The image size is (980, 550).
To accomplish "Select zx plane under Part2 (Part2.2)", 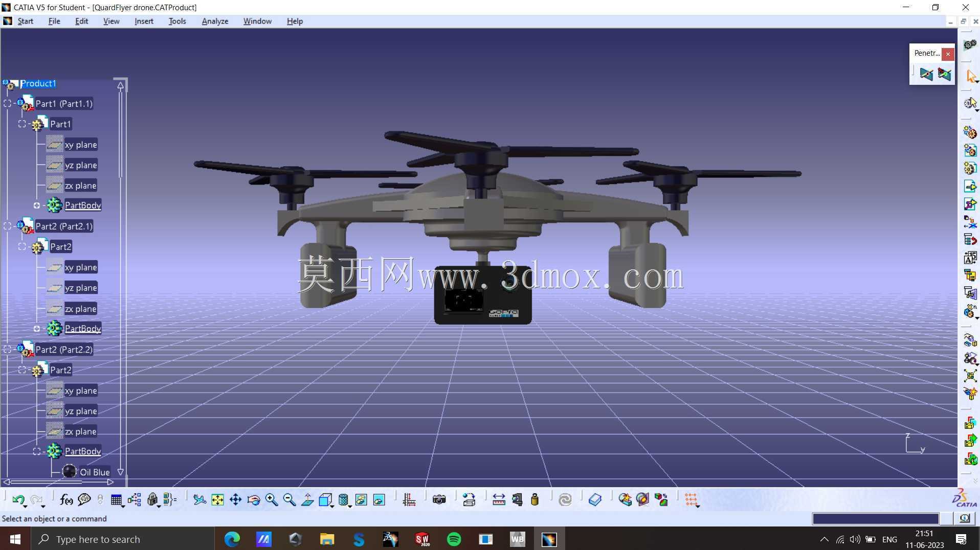I will coord(81,431).
